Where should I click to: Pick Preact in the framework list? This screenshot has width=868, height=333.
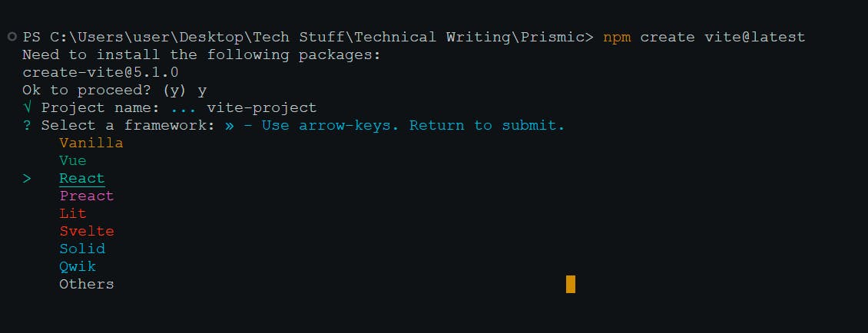point(86,196)
